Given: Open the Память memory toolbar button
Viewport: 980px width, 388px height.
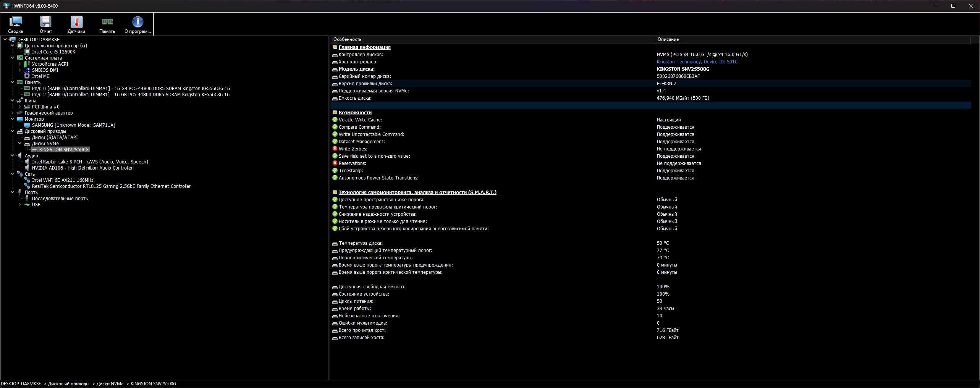Looking at the screenshot, I should (x=107, y=25).
